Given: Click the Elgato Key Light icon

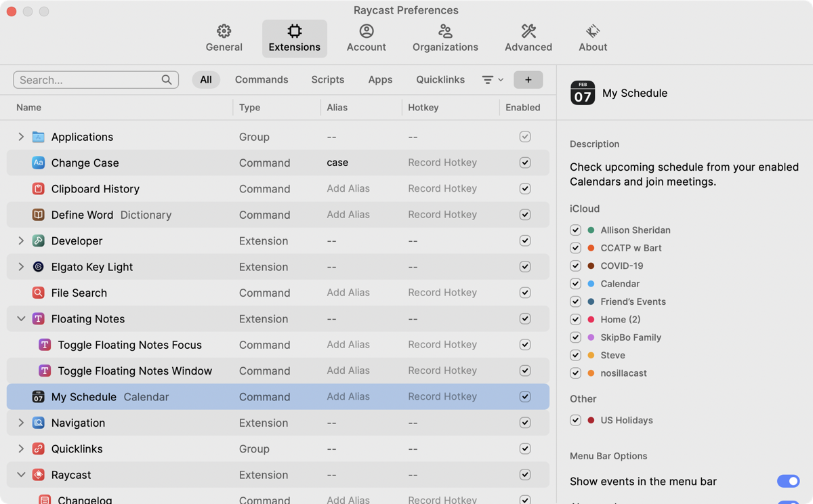Looking at the screenshot, I should 39,267.
